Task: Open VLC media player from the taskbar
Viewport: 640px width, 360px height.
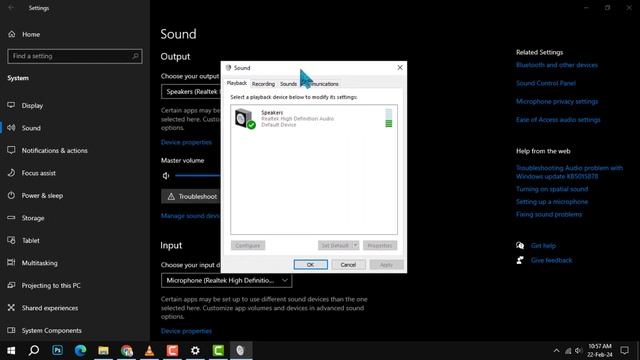Action: (149, 350)
